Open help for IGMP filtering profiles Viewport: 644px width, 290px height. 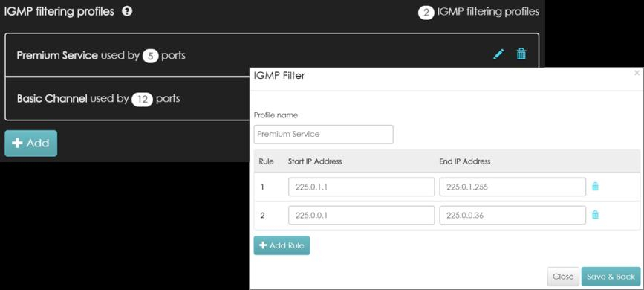(127, 11)
